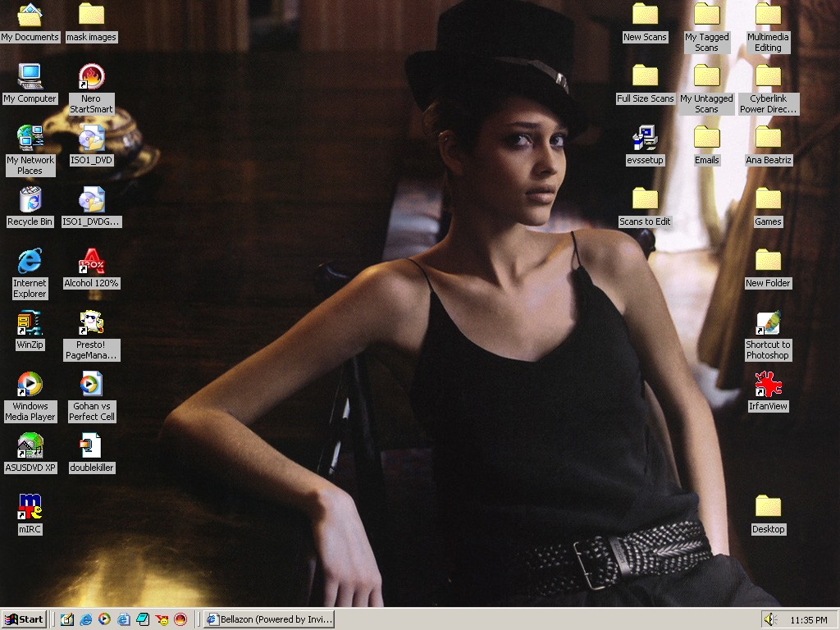
Task: Open the Start menu
Action: coord(24,619)
